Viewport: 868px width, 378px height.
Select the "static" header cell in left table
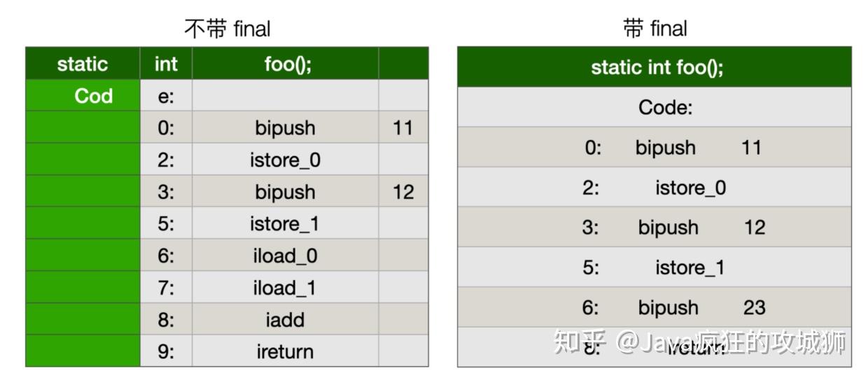point(83,64)
